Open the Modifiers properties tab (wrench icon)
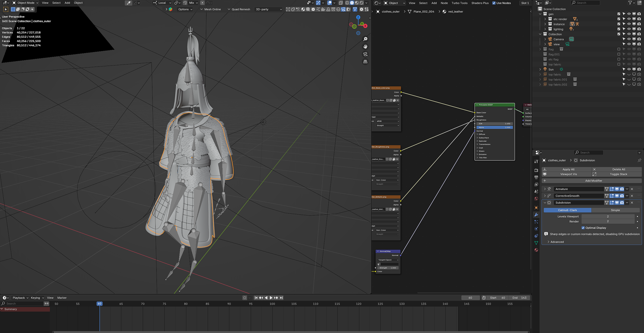 click(536, 215)
